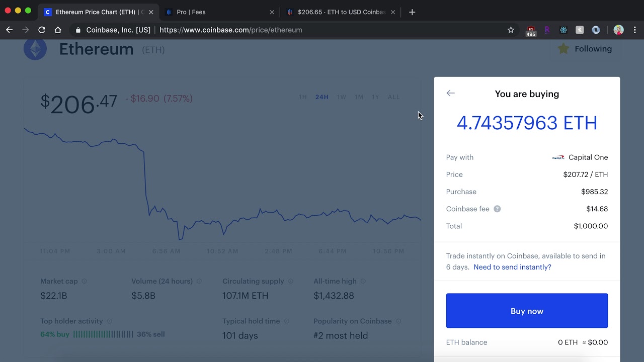The image size is (644, 362).
Task: Close the Pro | Fees tab
Action: pyautogui.click(x=272, y=12)
